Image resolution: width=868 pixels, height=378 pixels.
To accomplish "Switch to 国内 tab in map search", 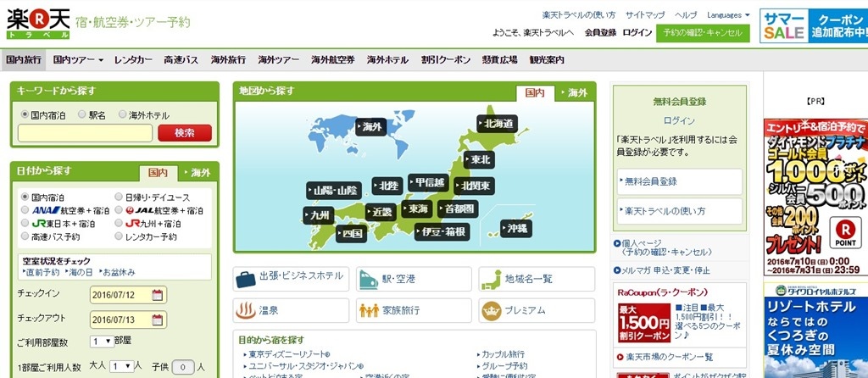I will [x=535, y=93].
